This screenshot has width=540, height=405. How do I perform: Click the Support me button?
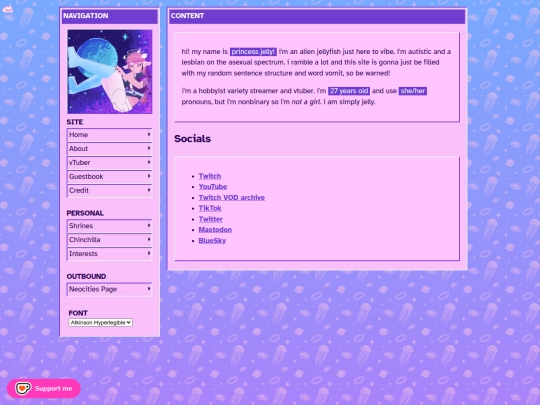click(x=44, y=388)
